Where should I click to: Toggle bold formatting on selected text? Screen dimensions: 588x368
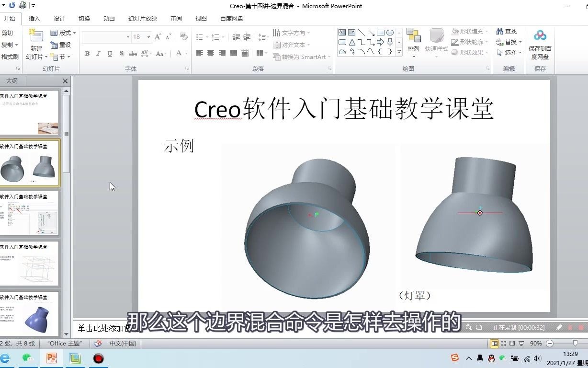click(87, 54)
